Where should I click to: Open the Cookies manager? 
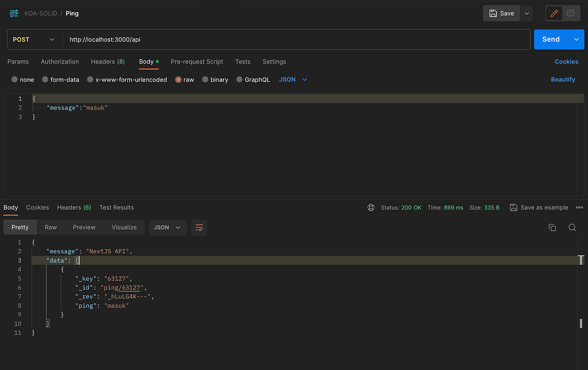566,62
